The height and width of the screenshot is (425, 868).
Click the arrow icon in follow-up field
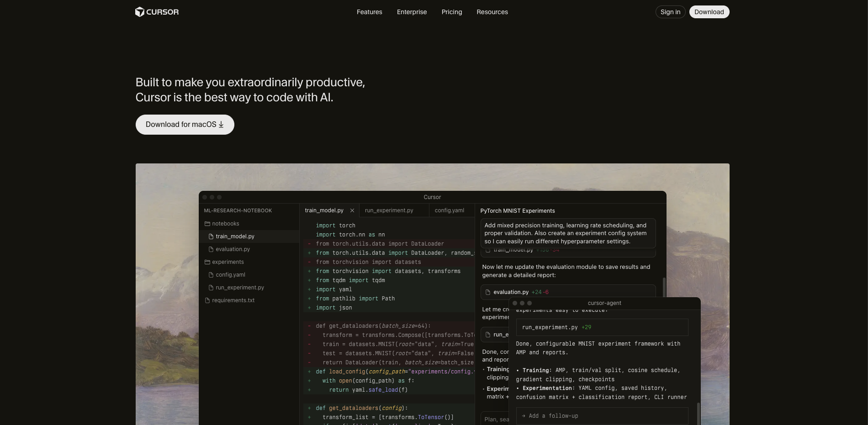[x=524, y=416]
